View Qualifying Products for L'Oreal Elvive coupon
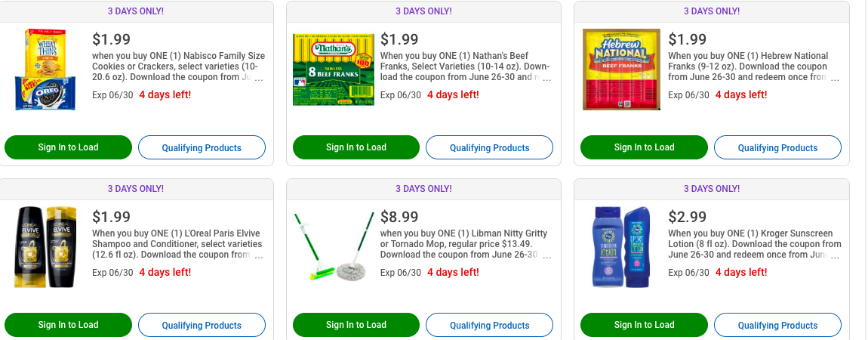Image resolution: width=868 pixels, height=340 pixels. [x=202, y=325]
